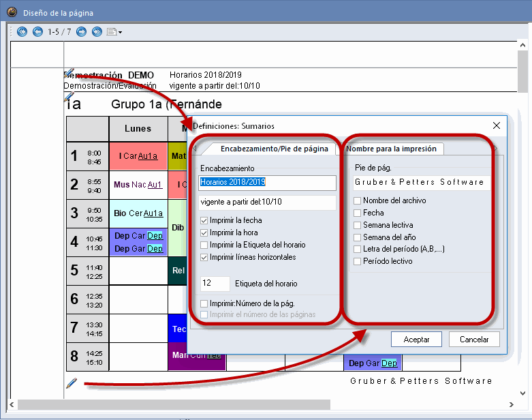Open page layout dropdown in toolbar
This screenshot has height=420, width=532.
coord(114,32)
